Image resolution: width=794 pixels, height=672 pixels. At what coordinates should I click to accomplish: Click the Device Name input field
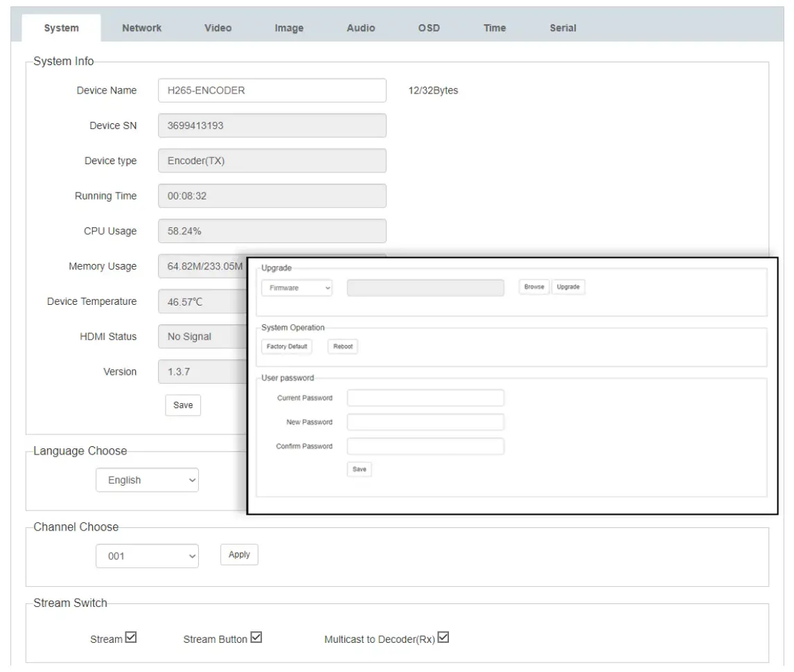click(x=272, y=90)
